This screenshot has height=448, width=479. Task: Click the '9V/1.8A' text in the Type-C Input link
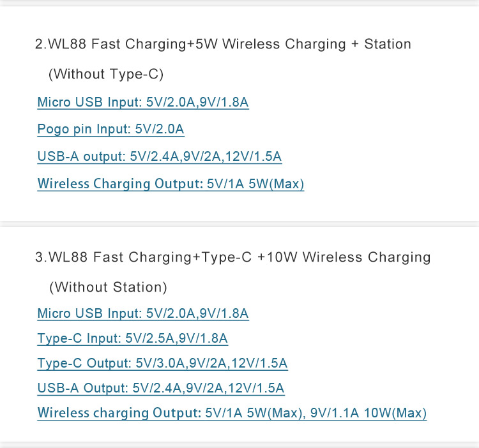coord(204,338)
